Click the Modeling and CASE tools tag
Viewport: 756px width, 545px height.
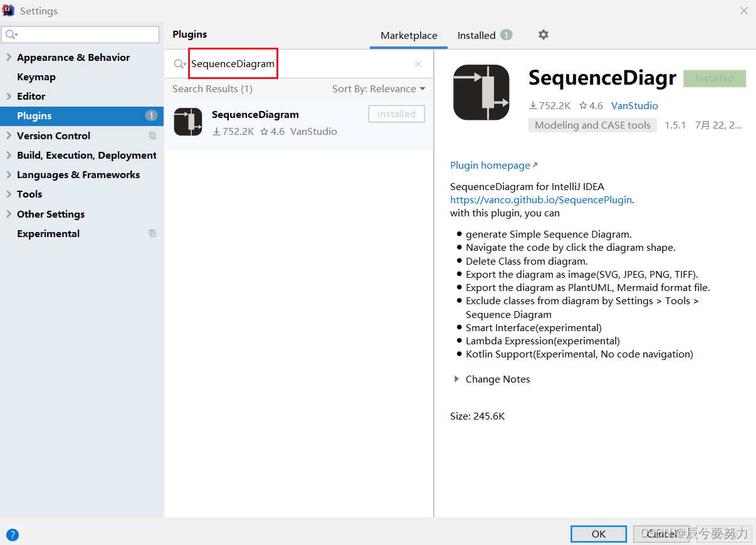tap(592, 125)
